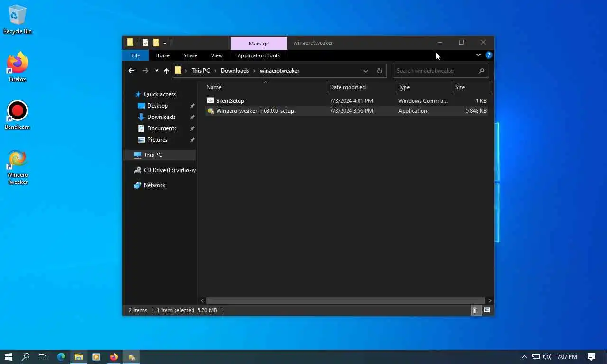The image size is (607, 364).
Task: Open the Windows Start menu
Action: point(9,357)
